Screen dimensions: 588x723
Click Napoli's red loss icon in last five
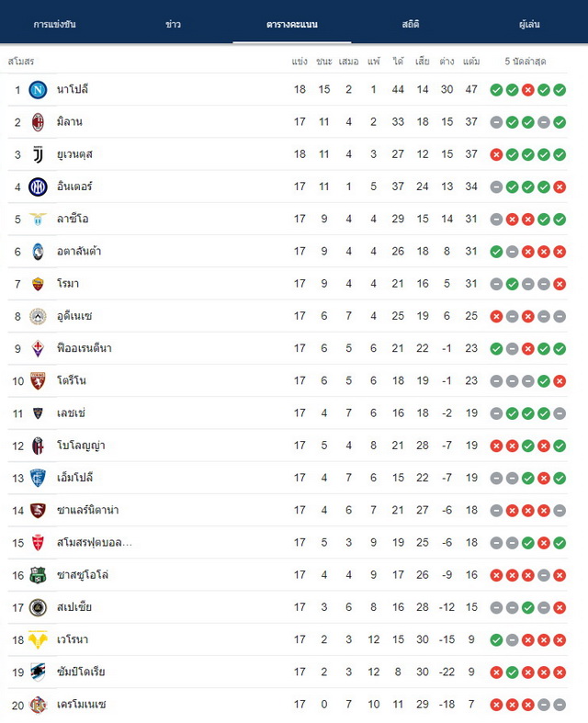[527, 90]
